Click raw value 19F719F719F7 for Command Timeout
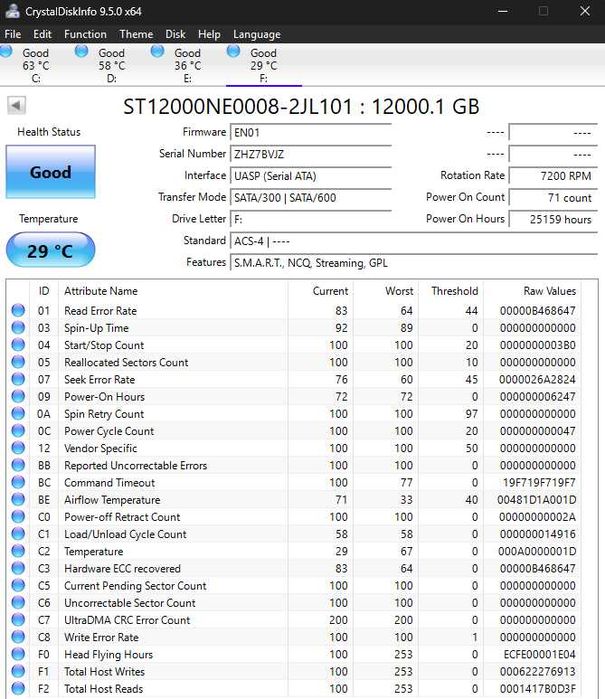 [539, 482]
